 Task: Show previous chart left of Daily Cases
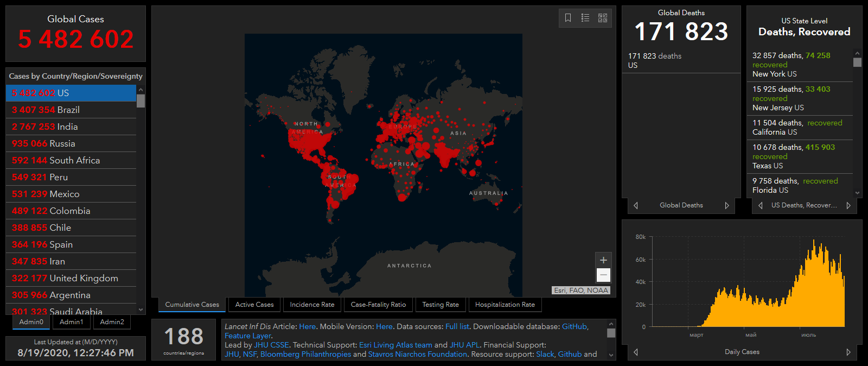click(x=636, y=352)
